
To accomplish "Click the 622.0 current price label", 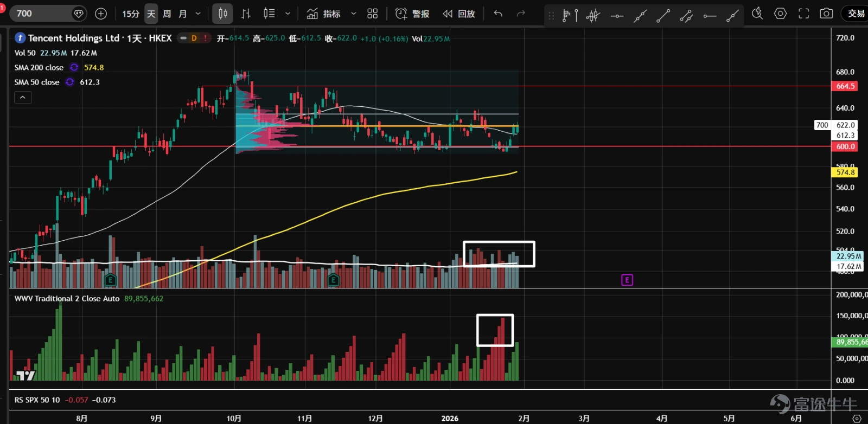I will click(x=845, y=125).
